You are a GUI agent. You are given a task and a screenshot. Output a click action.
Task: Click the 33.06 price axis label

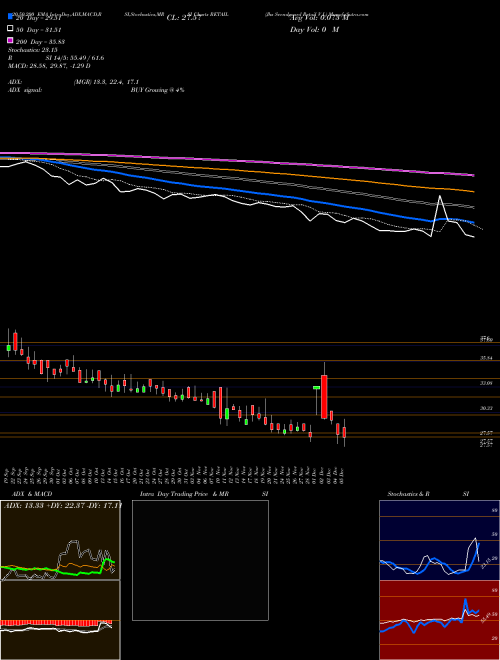click(487, 383)
